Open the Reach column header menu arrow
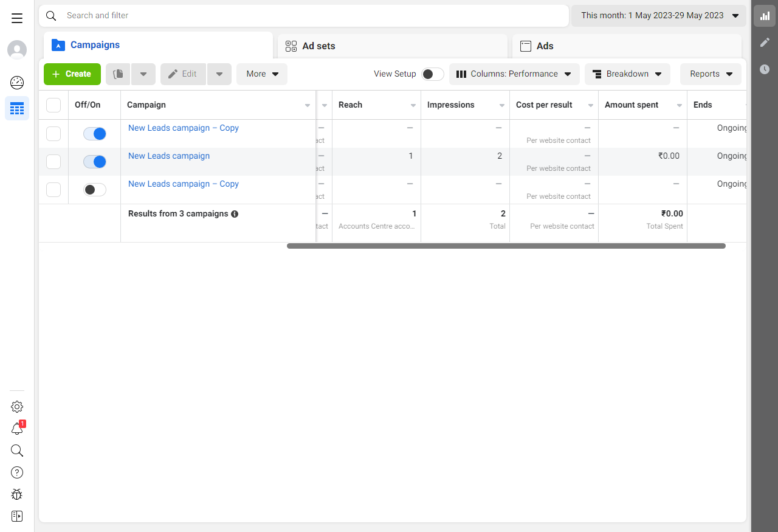Screen dimensions: 778x532 tap(413, 106)
